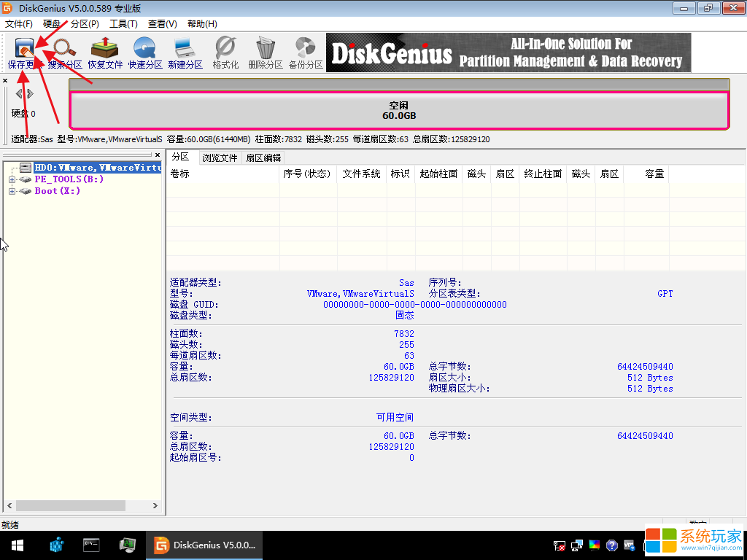Click the 容量 column header
The height and width of the screenshot is (560, 747).
[x=646, y=174]
